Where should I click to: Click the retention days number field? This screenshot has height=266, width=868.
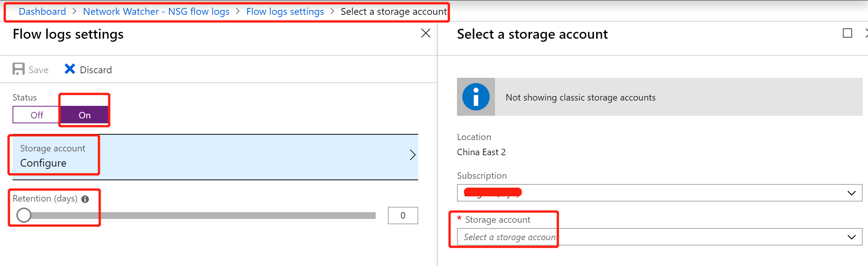coord(403,216)
